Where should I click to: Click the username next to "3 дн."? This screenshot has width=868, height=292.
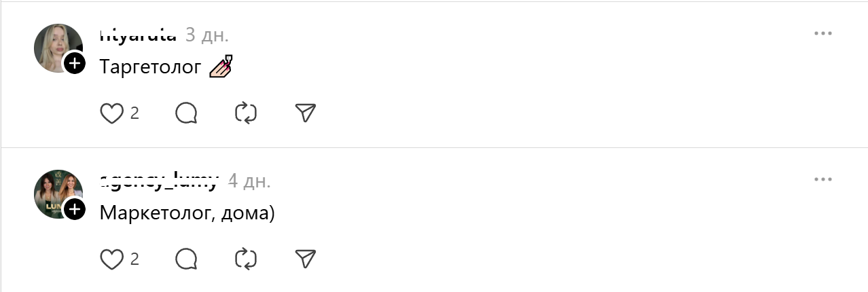138,35
